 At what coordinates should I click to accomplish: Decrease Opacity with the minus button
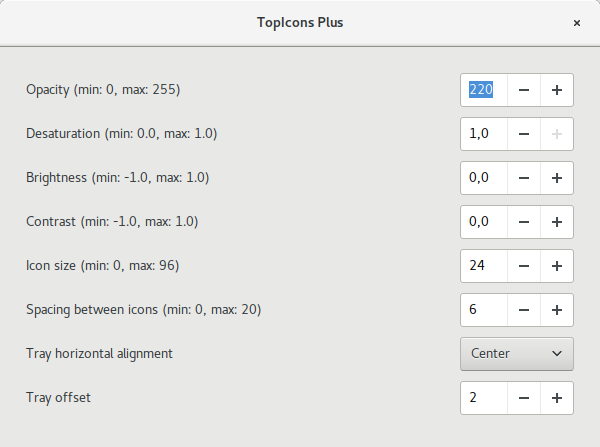point(524,90)
